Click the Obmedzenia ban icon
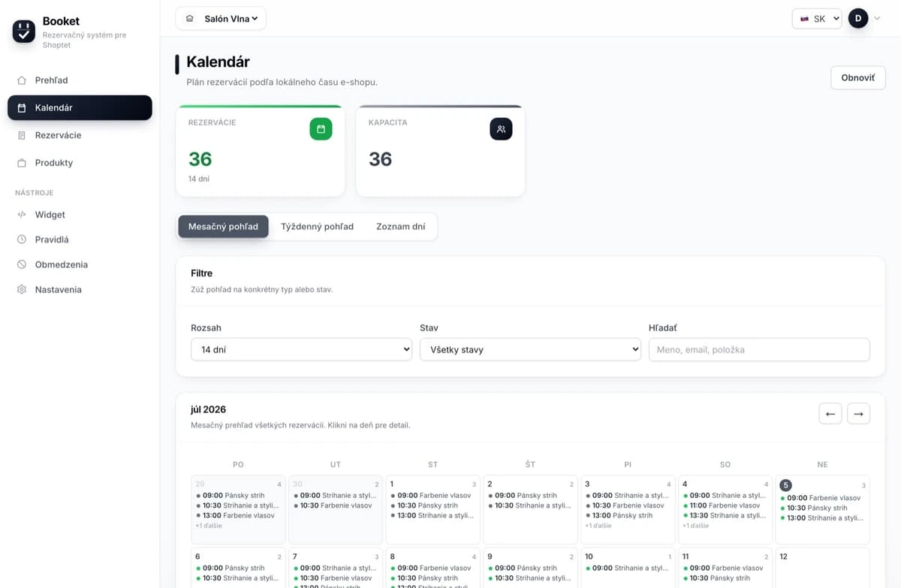The image size is (901, 588). click(22, 264)
